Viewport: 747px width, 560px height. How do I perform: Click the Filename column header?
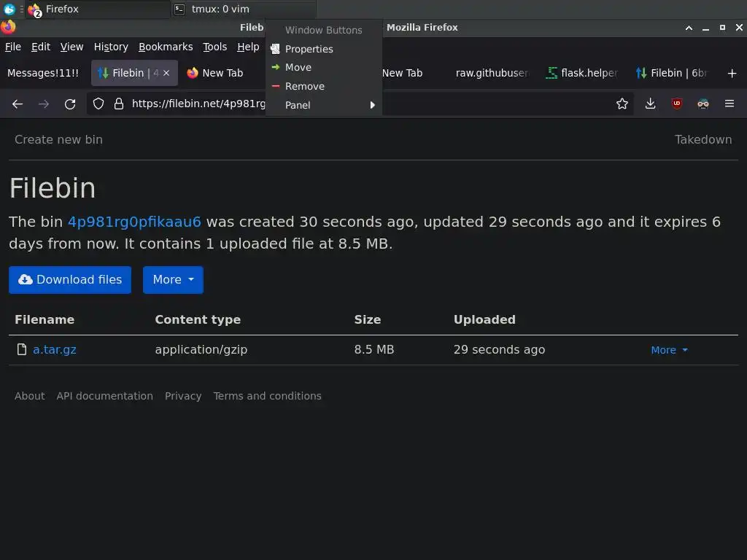click(44, 319)
